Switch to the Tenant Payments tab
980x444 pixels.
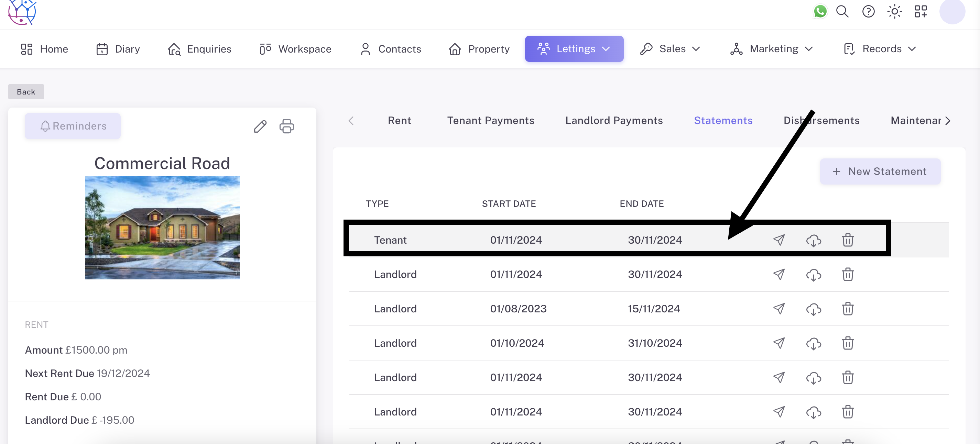click(x=490, y=121)
